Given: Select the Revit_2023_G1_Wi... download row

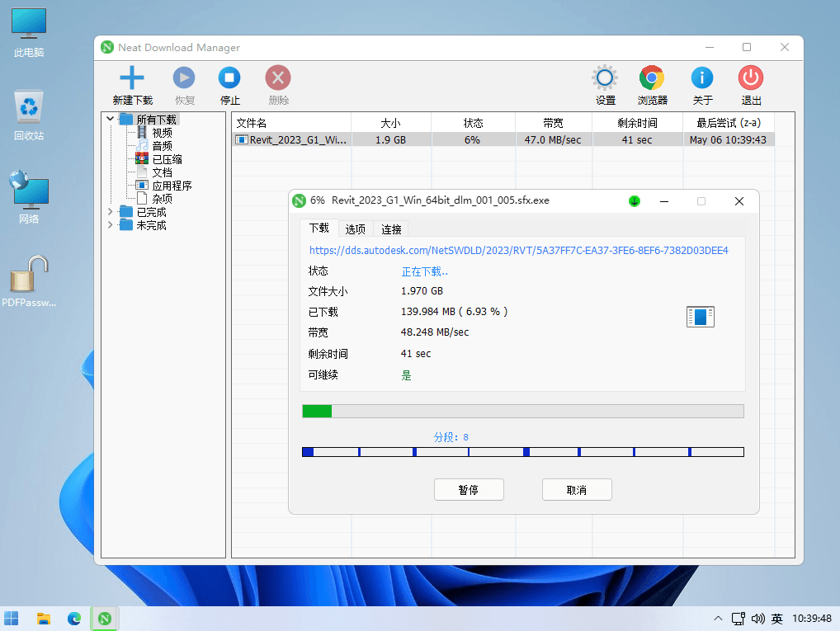Looking at the screenshot, I should (503, 139).
